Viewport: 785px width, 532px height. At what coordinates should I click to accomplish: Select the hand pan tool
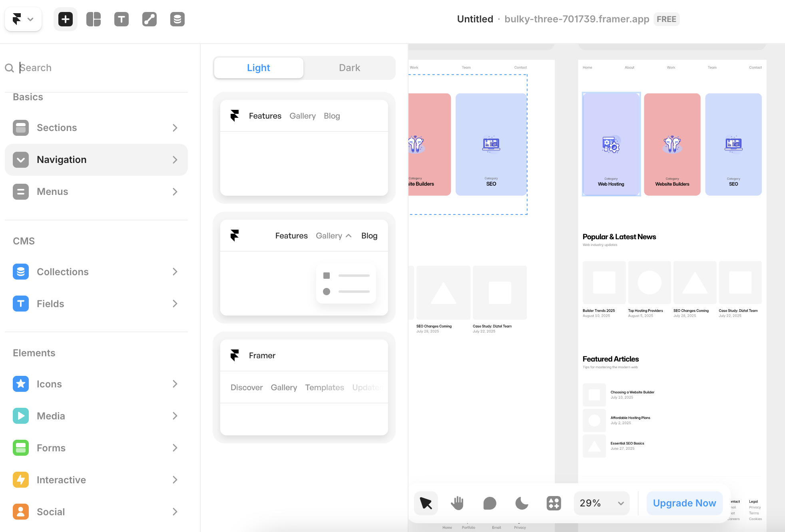tap(457, 503)
